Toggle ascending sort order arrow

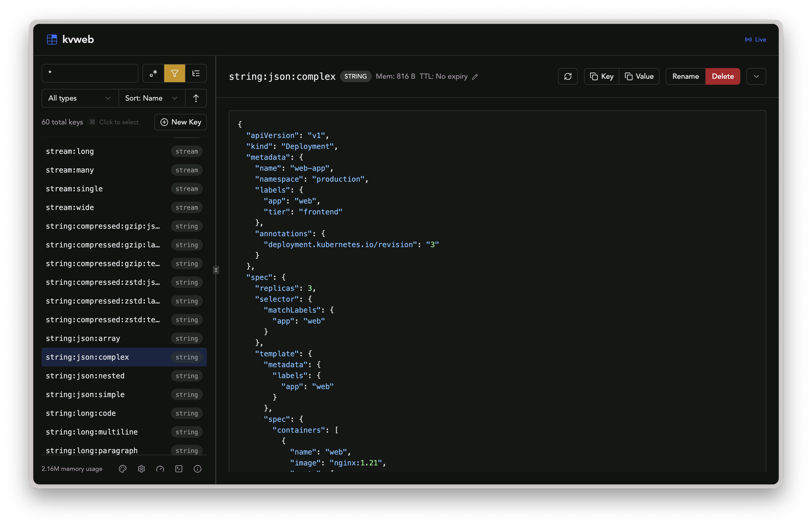pos(196,98)
